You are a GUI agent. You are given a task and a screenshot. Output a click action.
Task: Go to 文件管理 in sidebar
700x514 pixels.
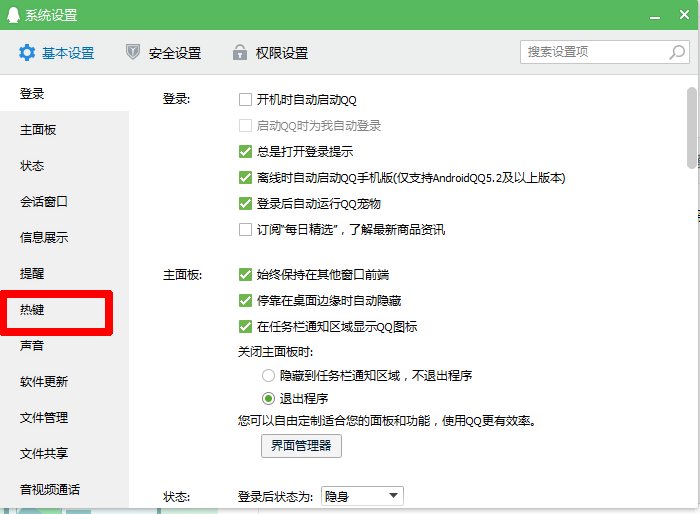64,418
